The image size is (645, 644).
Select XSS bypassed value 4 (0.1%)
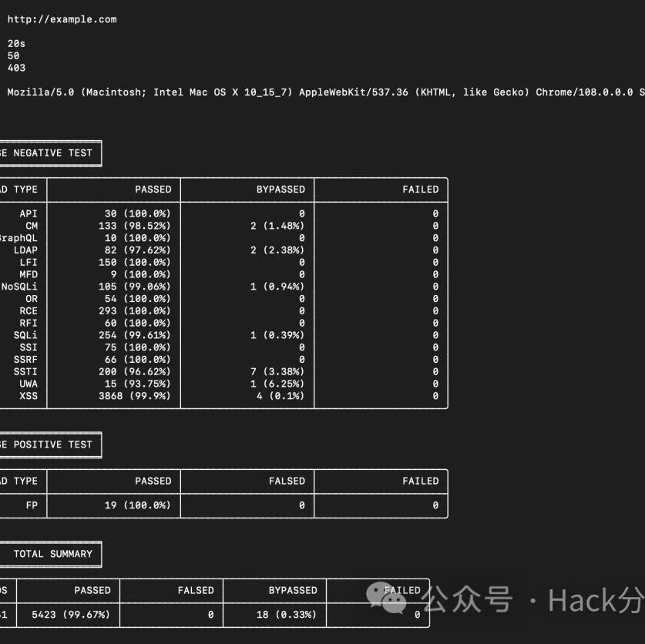(x=281, y=396)
